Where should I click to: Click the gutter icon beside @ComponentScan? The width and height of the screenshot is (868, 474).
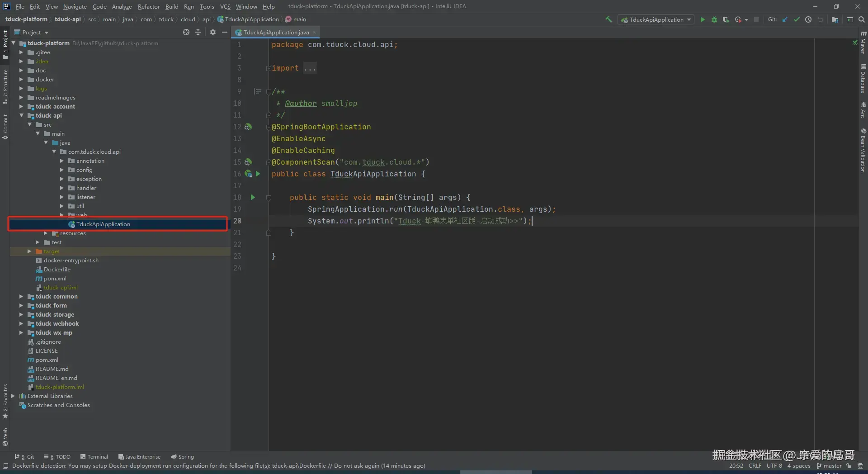[248, 162]
